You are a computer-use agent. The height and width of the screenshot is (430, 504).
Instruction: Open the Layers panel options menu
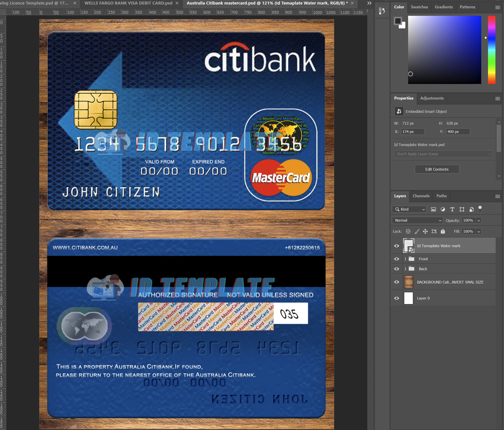(x=497, y=196)
